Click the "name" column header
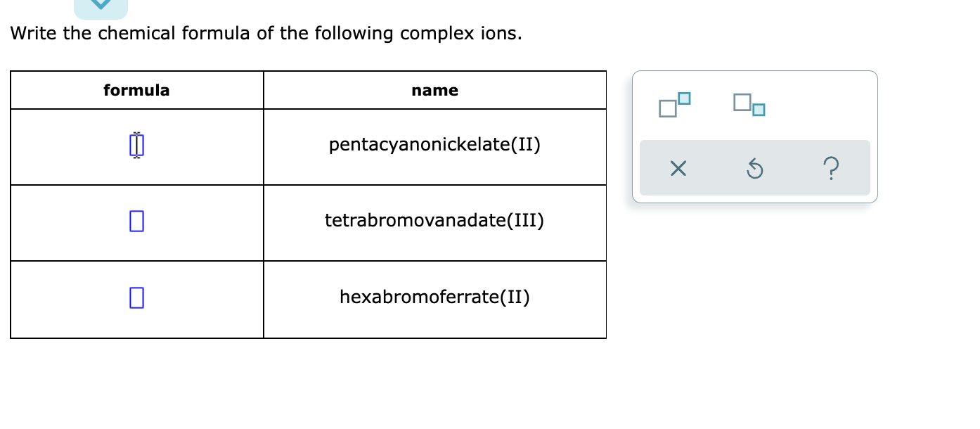980x429 pixels. (x=434, y=90)
